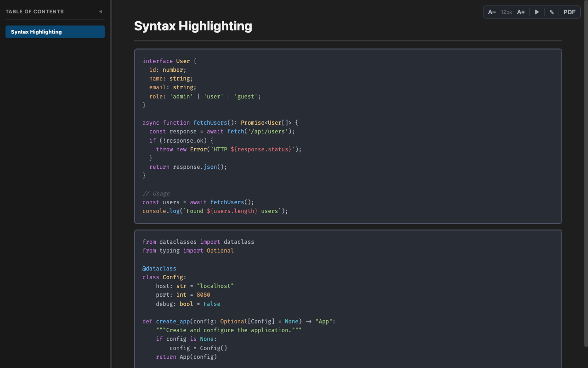588x368 pixels.
Task: Click the fetchUsers function name in the code
Action: [210, 122]
